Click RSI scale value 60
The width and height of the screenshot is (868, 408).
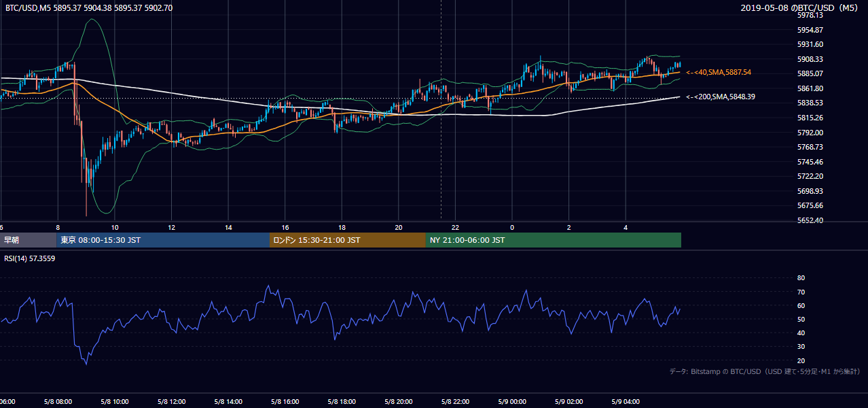point(801,305)
